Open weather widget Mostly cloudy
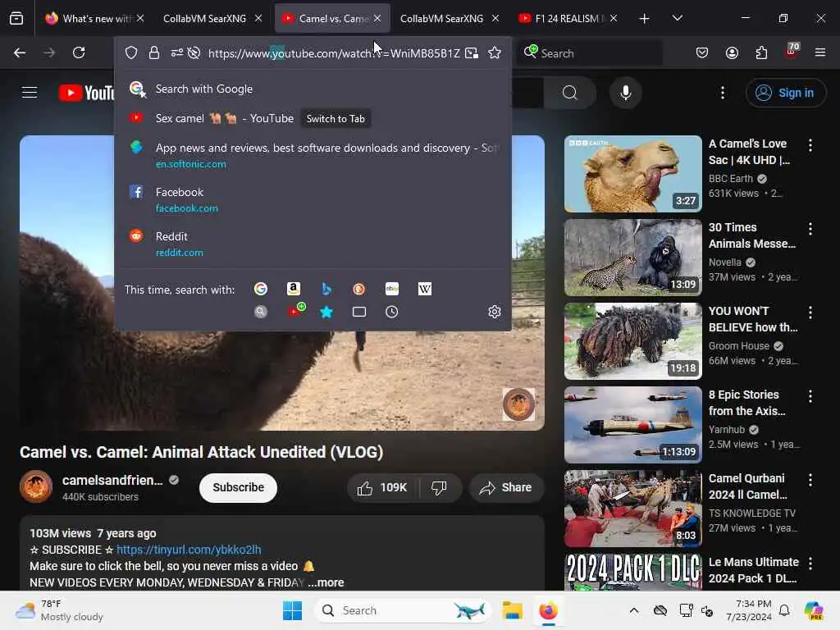The height and width of the screenshot is (630, 840). point(59,610)
